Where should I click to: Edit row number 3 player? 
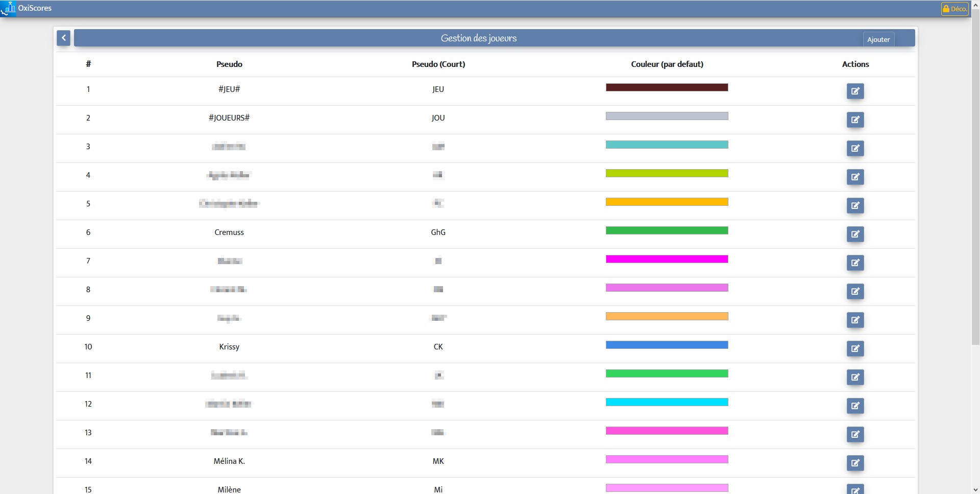click(855, 149)
